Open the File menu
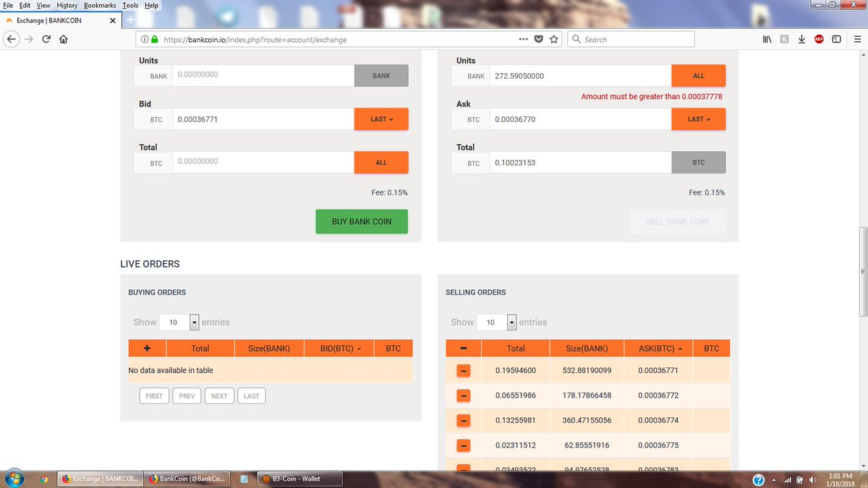The height and width of the screenshot is (488, 868). (9, 5)
